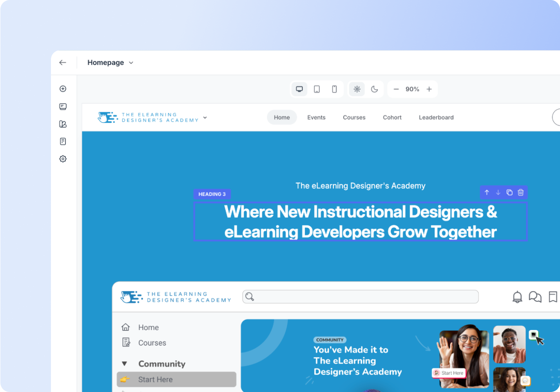Screen dimensions: 560x392
Task: Click the HEADING 3 block label
Action: coord(212,194)
